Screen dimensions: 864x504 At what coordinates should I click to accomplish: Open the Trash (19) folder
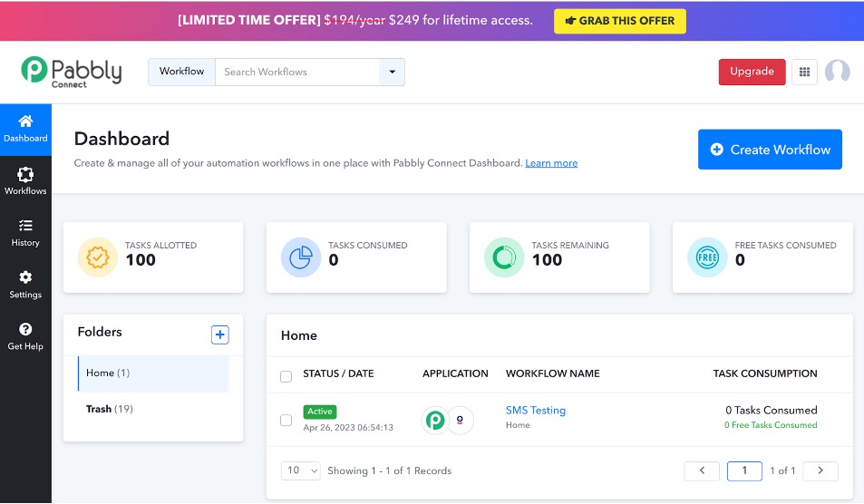click(x=109, y=409)
